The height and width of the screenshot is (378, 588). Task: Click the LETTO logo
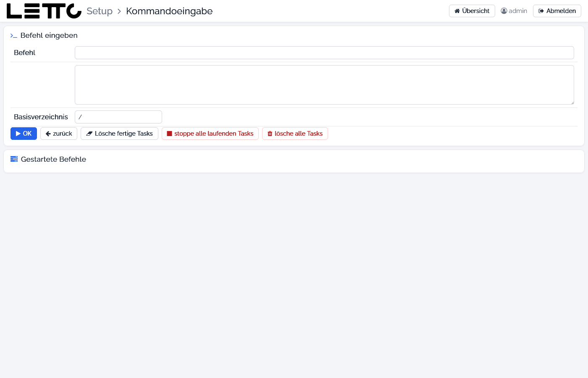coord(44,11)
